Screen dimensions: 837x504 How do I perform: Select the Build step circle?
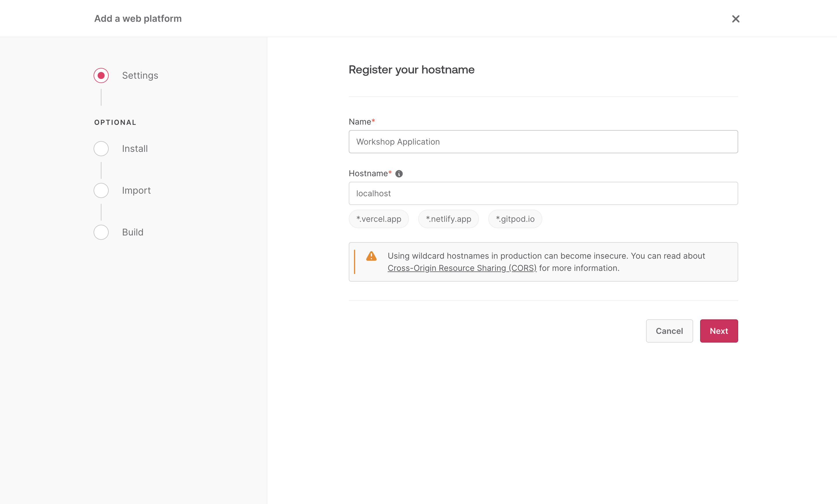pyautogui.click(x=101, y=232)
